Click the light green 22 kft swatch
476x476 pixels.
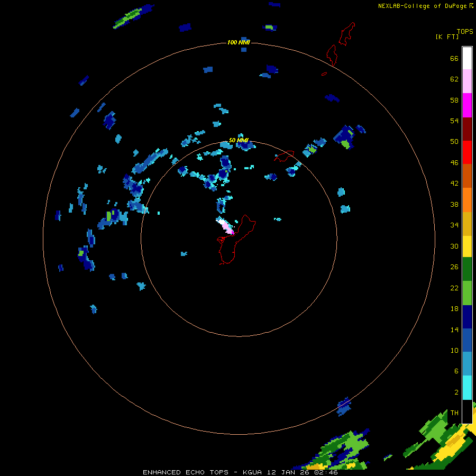(467, 293)
